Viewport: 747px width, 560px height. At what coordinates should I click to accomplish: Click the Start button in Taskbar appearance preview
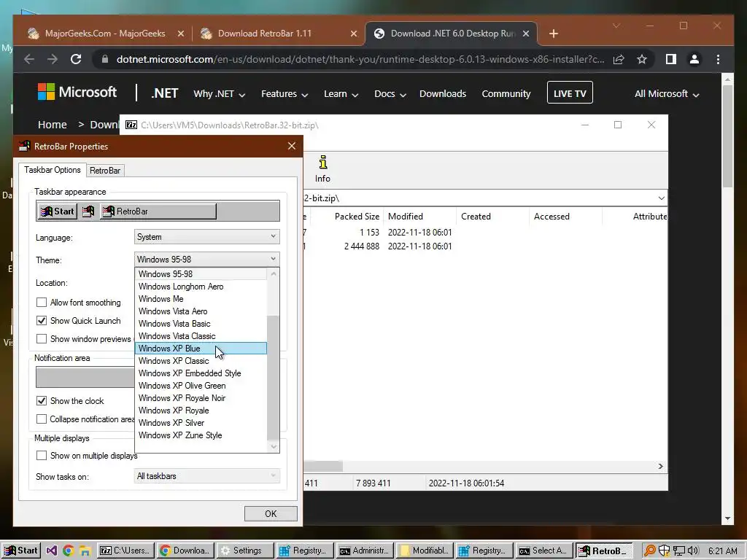tap(58, 211)
